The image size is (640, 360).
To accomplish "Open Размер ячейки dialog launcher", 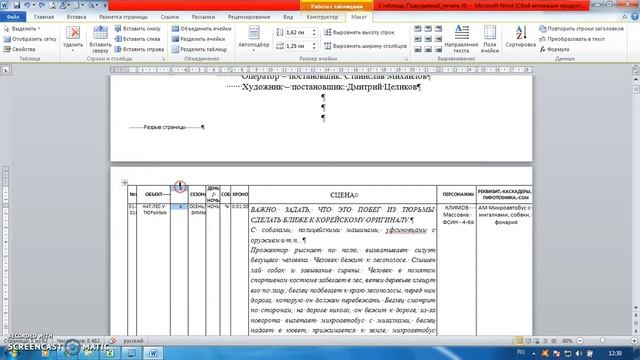I will pyautogui.click(x=406, y=59).
